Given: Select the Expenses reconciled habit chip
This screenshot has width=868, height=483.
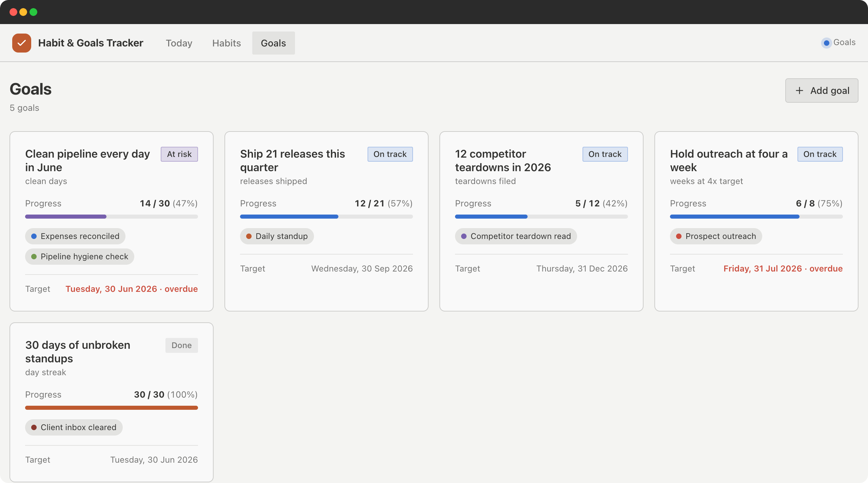Looking at the screenshot, I should 75,236.
